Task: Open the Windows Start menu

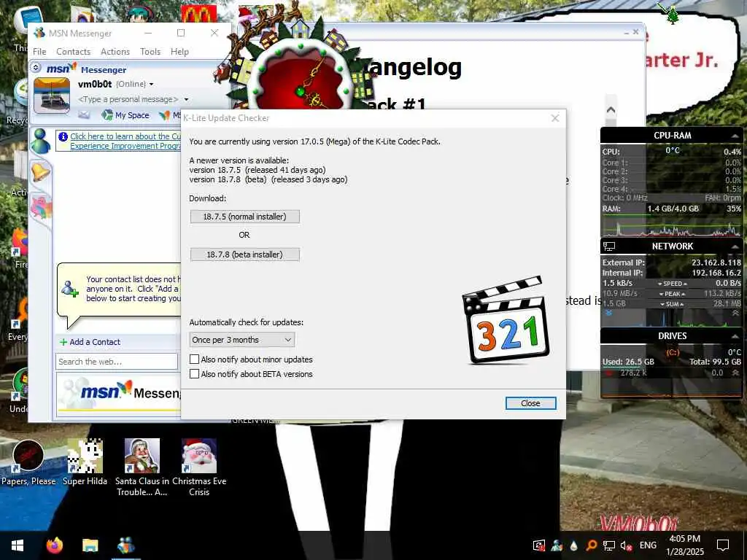Action: coord(18,545)
